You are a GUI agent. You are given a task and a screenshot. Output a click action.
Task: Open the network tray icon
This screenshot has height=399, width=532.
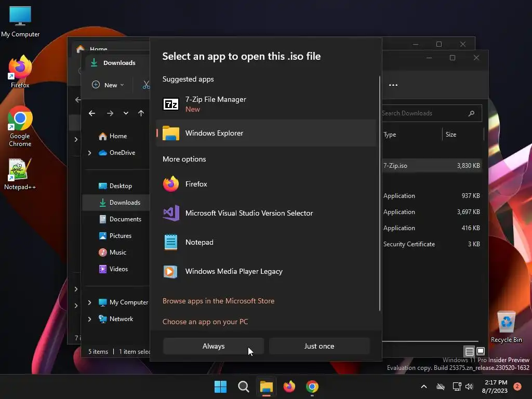coord(457,387)
